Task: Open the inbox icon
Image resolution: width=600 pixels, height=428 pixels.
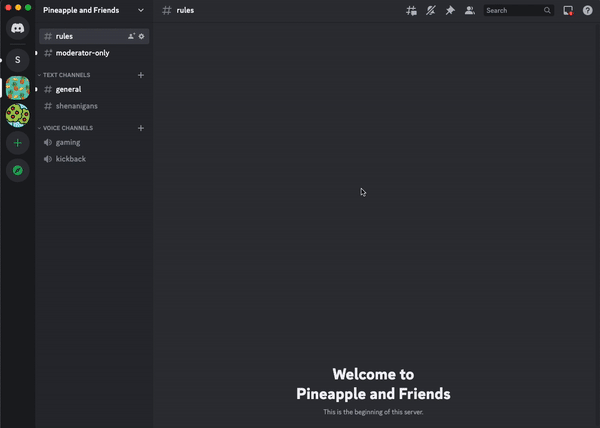Action: tap(568, 10)
